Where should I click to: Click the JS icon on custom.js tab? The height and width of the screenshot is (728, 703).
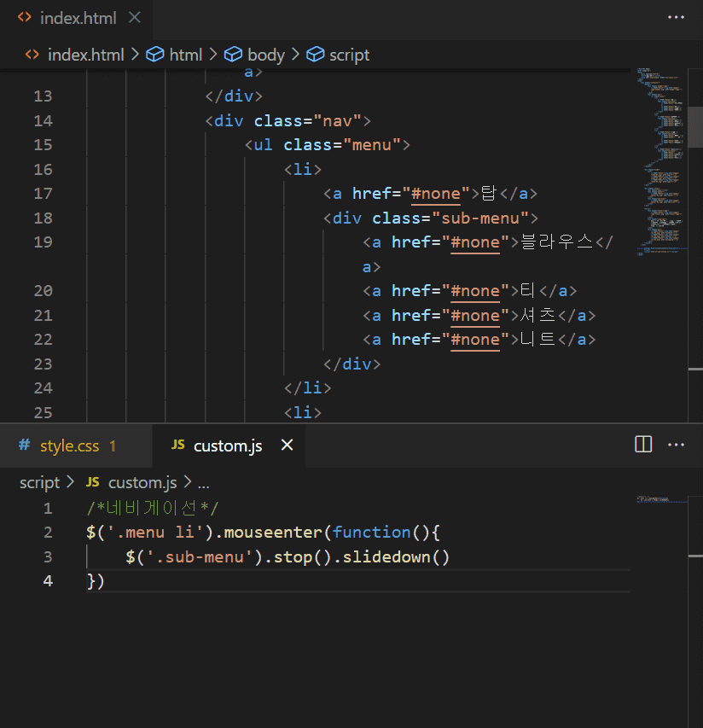pyautogui.click(x=177, y=446)
